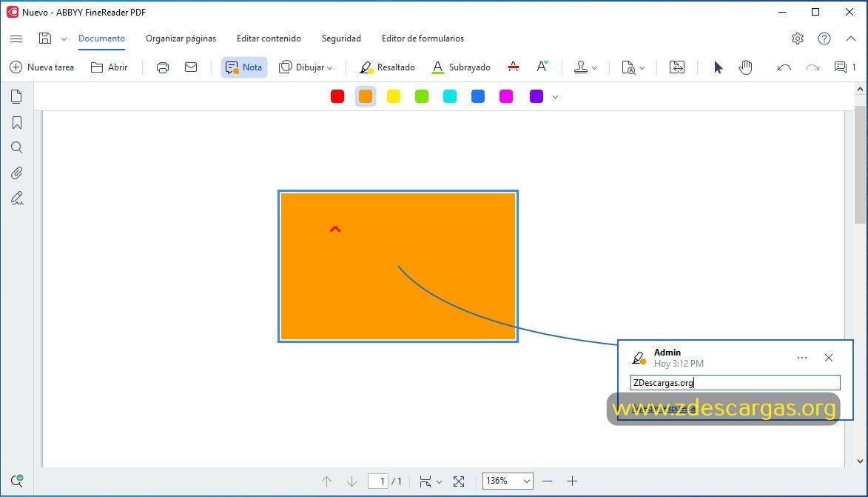Viewport: 868px width, 497px height.
Task: Pick the green color swatch
Action: [422, 96]
